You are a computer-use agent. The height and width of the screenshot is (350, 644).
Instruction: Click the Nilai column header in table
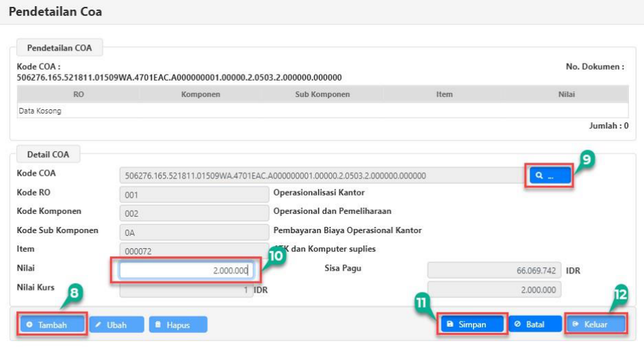[x=567, y=94]
